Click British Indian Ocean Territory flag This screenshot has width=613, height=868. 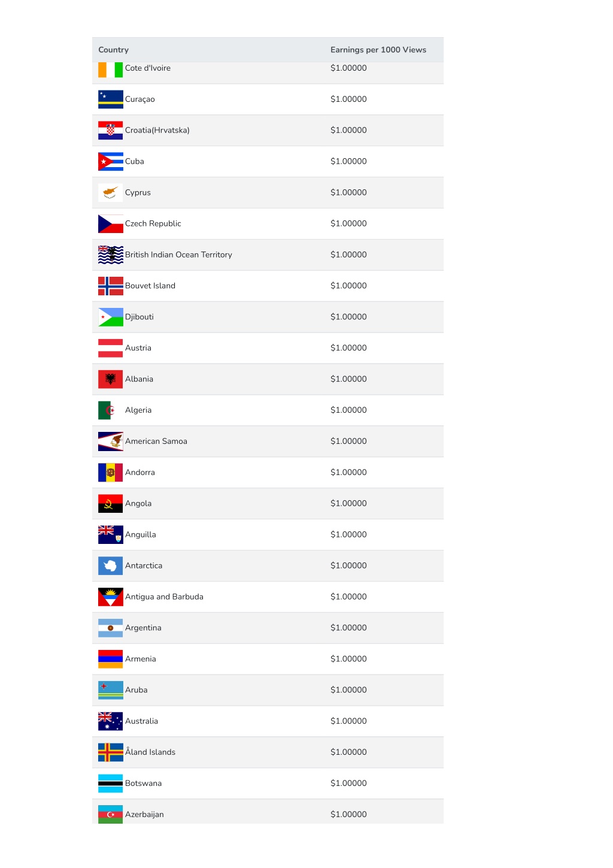(111, 255)
